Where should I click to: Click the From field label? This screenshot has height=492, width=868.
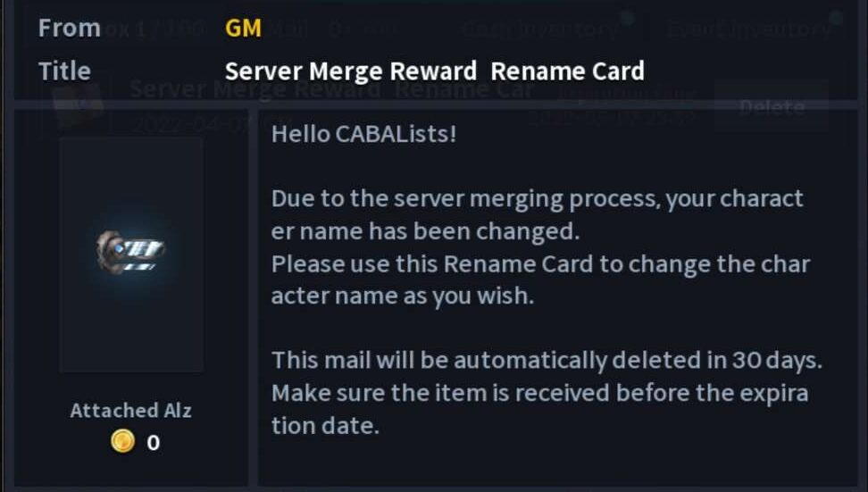click(x=70, y=29)
